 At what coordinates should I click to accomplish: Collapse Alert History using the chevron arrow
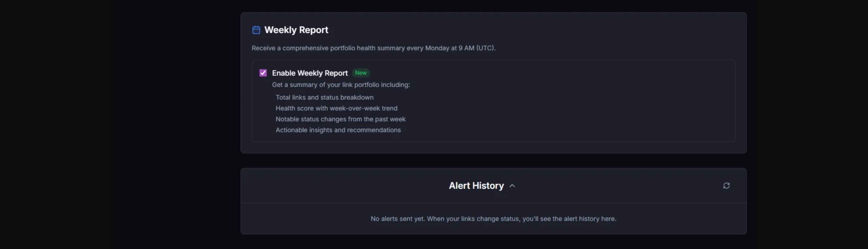[x=512, y=186]
